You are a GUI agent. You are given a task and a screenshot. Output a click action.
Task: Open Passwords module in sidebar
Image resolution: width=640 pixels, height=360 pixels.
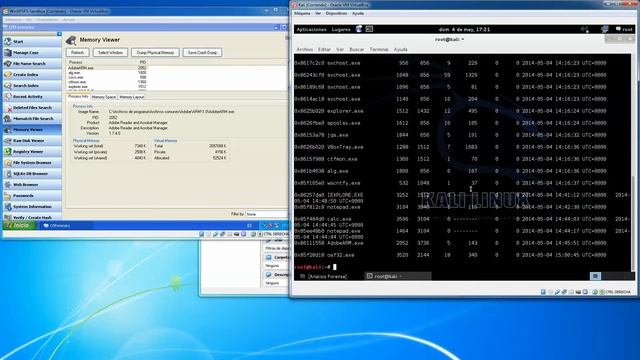(32, 196)
